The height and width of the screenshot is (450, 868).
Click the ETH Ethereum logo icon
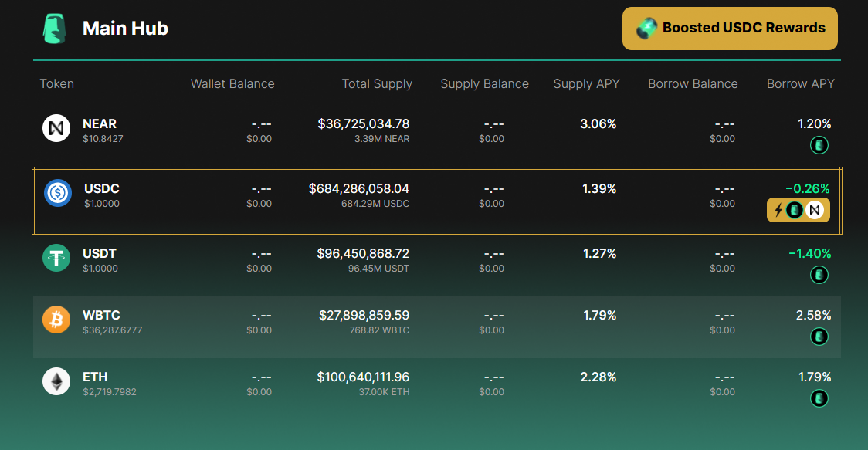click(56, 381)
